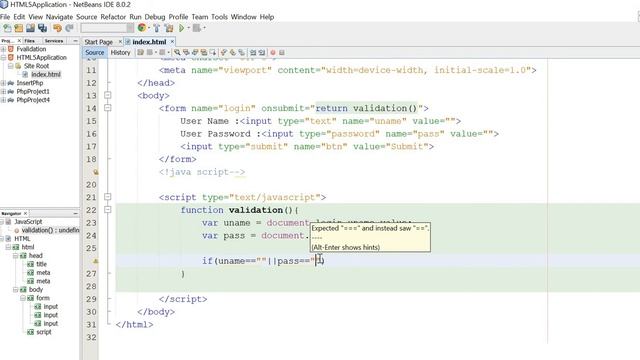Select the title node in Navigator
This screenshot has height=360, width=640.
click(x=41, y=264)
